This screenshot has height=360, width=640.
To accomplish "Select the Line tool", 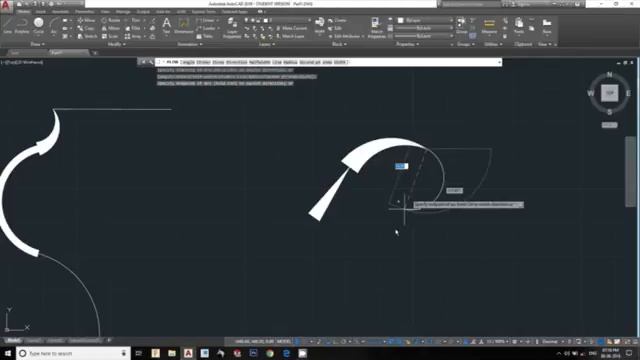I will coord(7,25).
